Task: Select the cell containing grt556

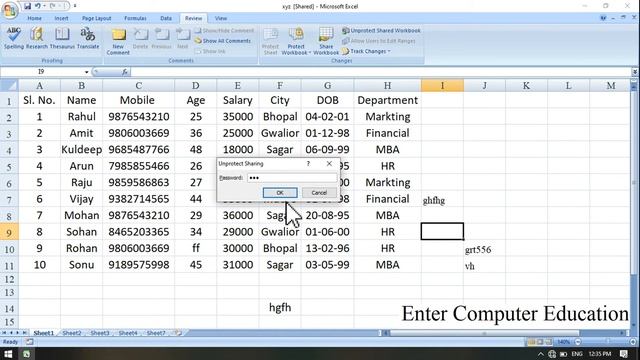Action: tap(484, 249)
